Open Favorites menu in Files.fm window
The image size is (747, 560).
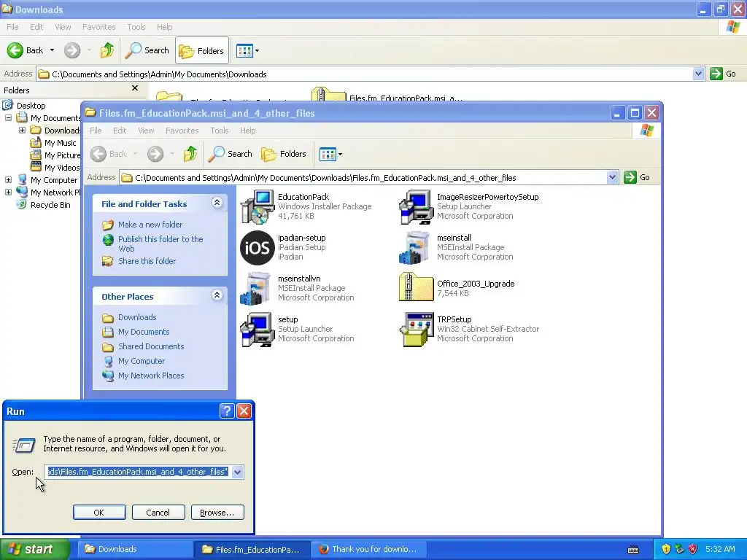(182, 131)
